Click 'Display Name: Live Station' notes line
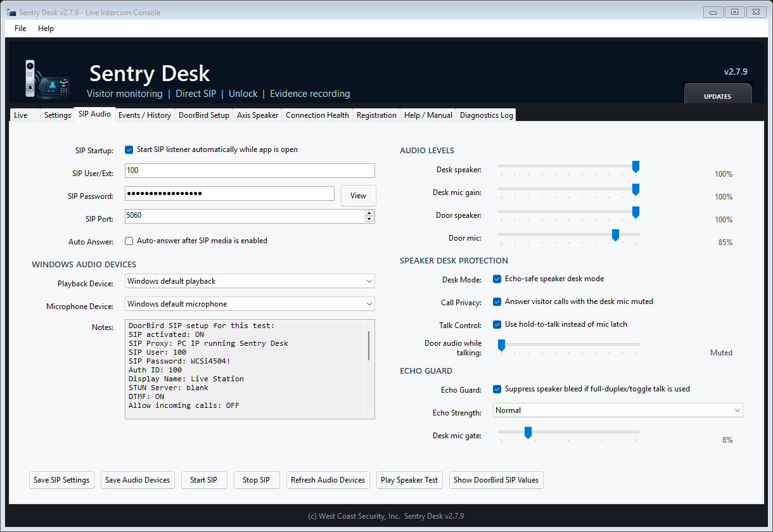Screen dimensions: 773x532 186,379
